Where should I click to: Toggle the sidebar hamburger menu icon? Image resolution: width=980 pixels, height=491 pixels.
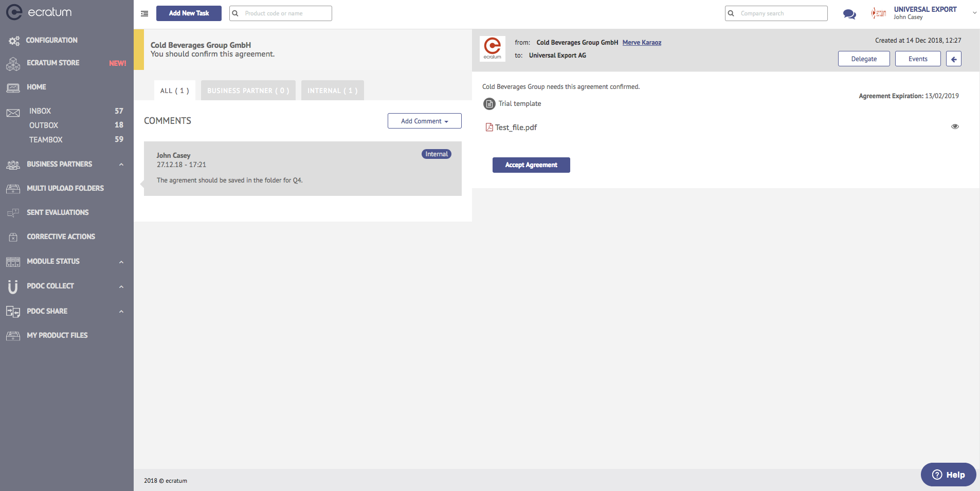[x=144, y=13]
